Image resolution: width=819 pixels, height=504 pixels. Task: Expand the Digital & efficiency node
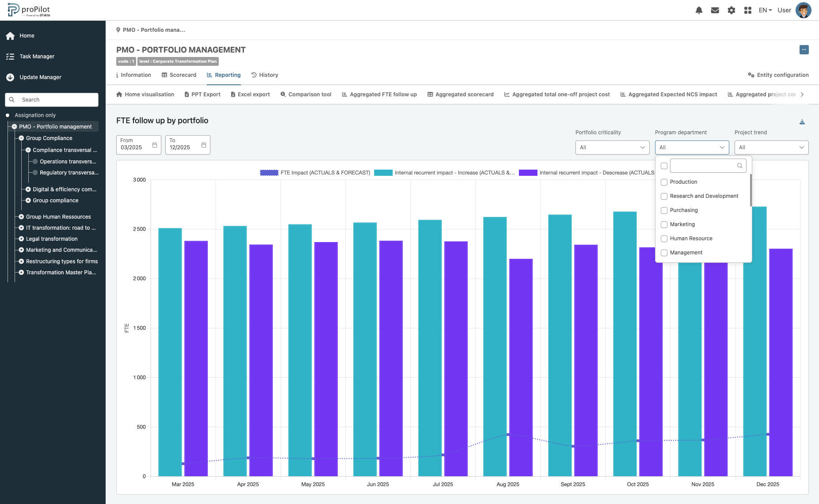tap(28, 189)
